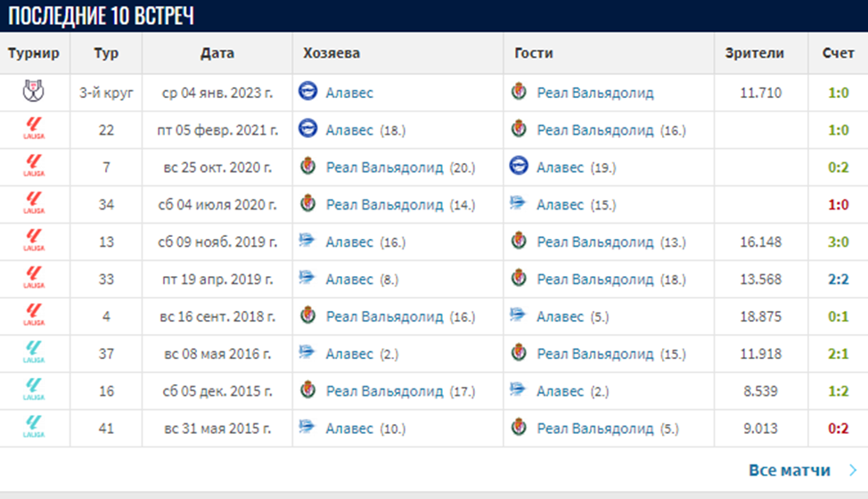
Task: Click Real Valladolid crest in the 2023 match row
Action: 519,93
